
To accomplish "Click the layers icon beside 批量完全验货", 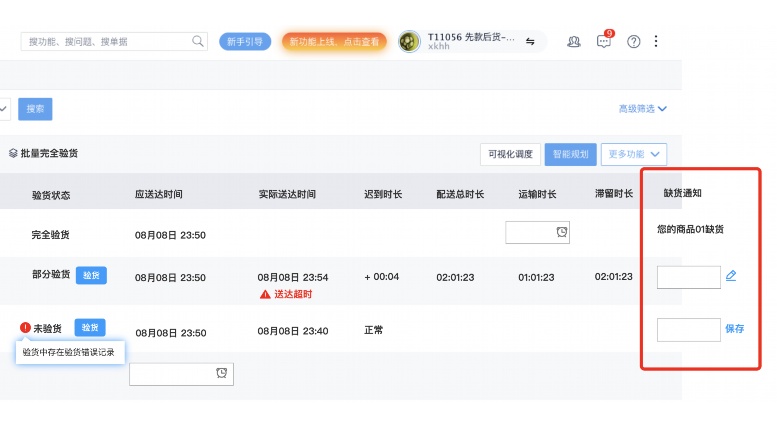I will pyautogui.click(x=13, y=154).
